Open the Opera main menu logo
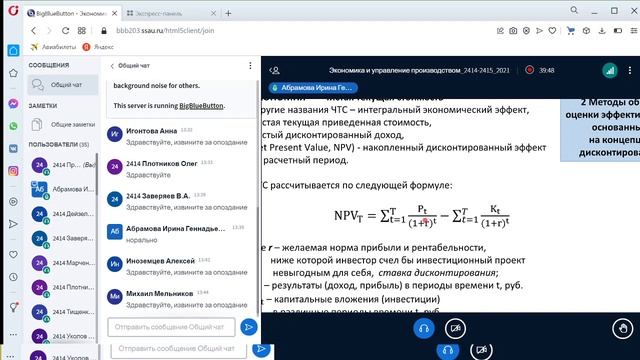640x360 pixels. click(13, 11)
